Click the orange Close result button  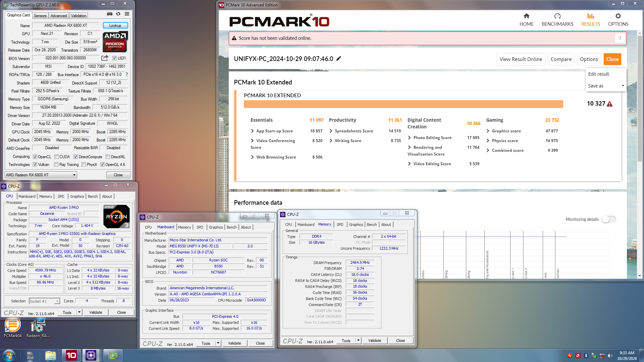612,59
